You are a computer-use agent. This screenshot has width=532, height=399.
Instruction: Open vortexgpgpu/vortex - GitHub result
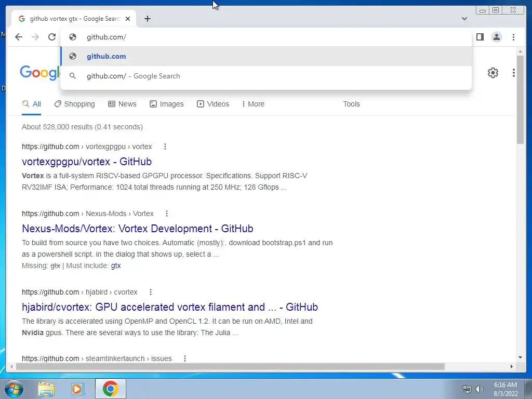tap(87, 162)
